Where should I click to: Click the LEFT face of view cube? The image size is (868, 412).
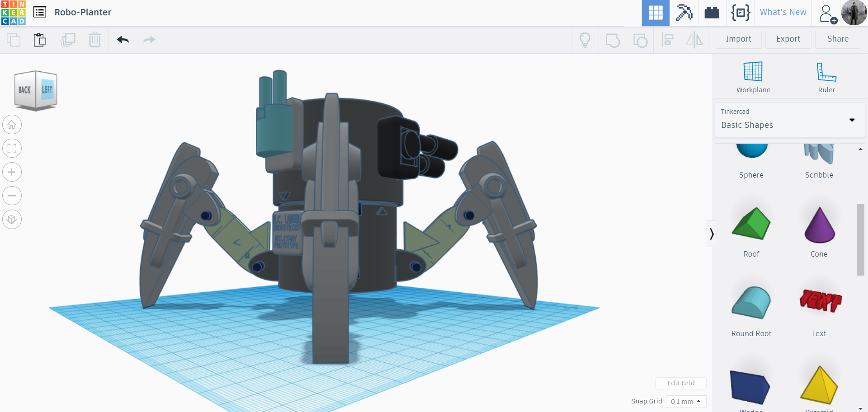tap(47, 89)
